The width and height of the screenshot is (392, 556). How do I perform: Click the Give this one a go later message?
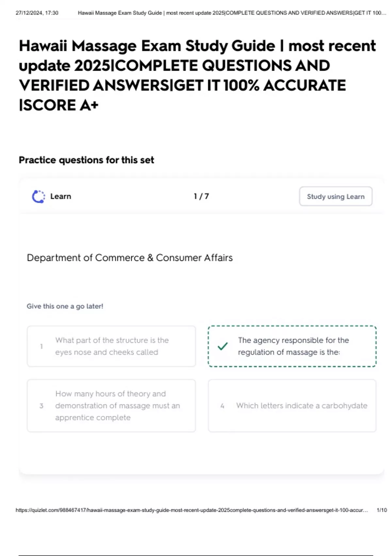click(65, 306)
